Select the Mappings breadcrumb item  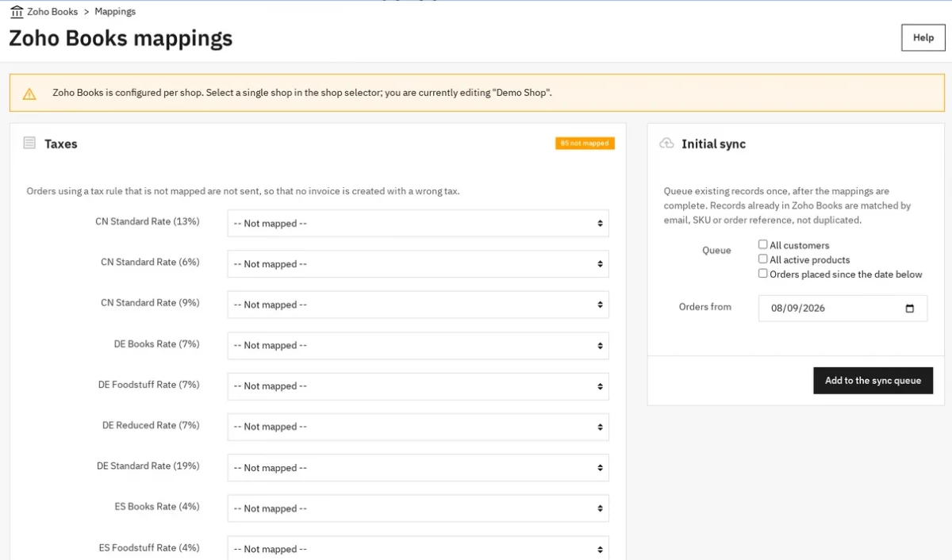click(115, 12)
